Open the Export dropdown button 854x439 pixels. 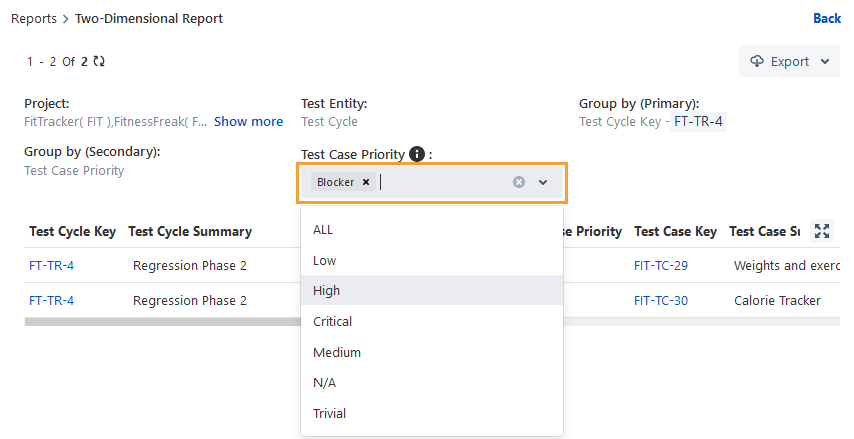(789, 61)
